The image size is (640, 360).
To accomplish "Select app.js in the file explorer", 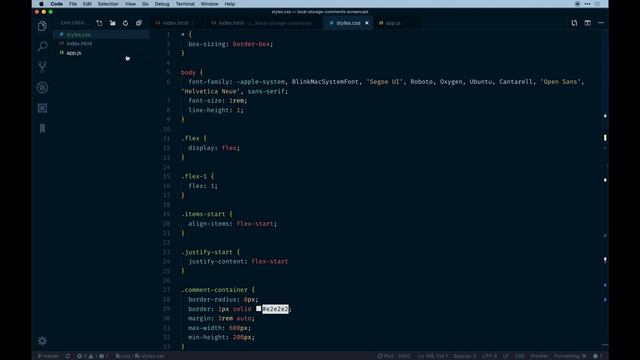I will [101, 53].
